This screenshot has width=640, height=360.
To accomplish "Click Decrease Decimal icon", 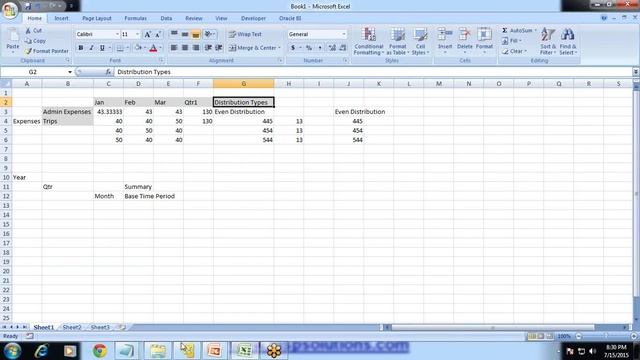I will click(x=343, y=48).
